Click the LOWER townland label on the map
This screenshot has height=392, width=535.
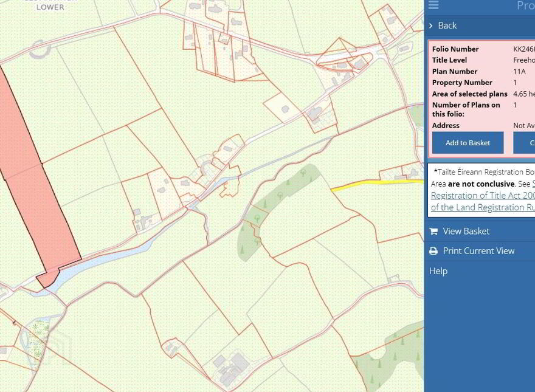[50, 7]
